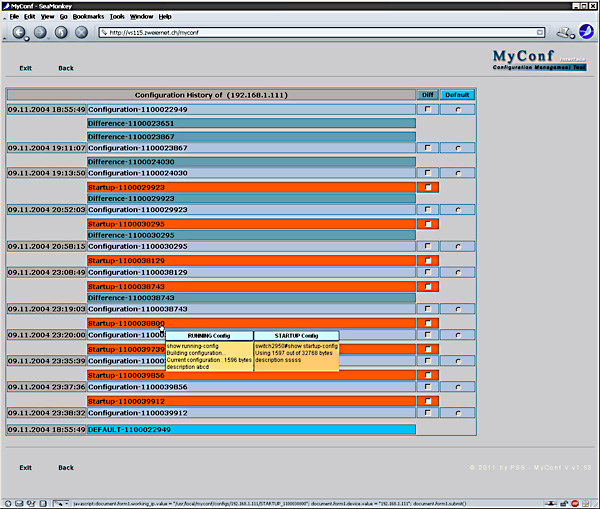
Task: Select Default radio for Configuration-1100030295
Action: (x=458, y=246)
